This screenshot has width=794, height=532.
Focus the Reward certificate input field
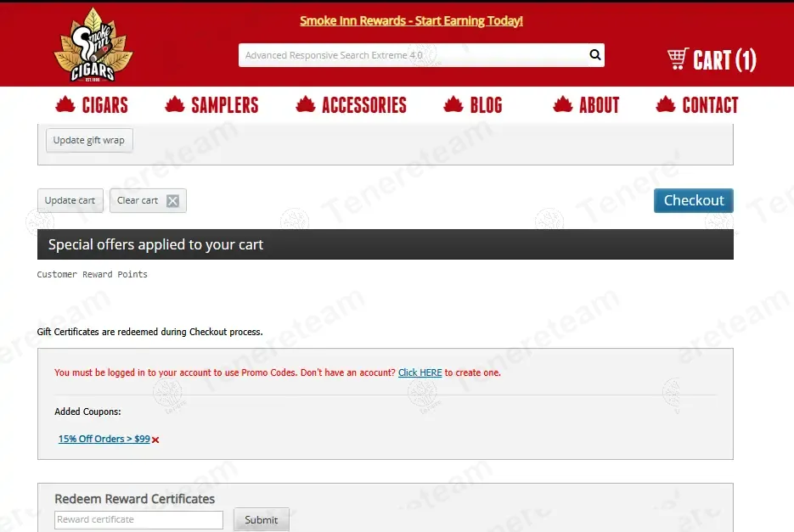(138, 519)
